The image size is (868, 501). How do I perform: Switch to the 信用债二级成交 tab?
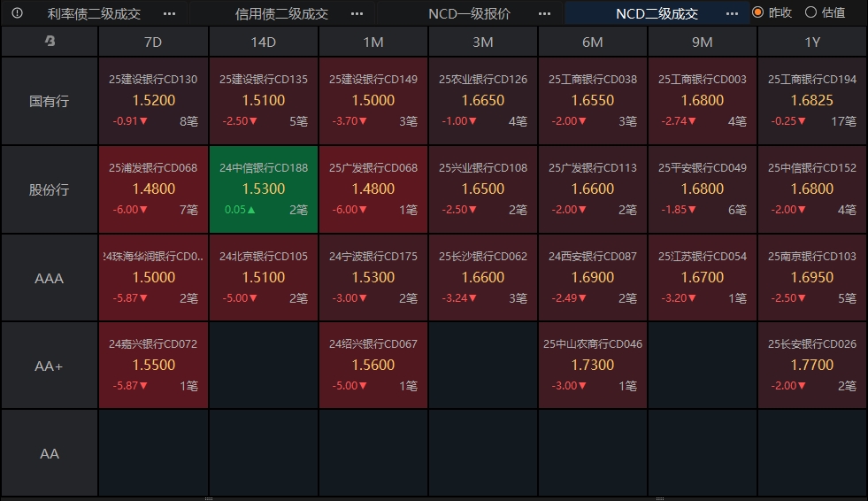[281, 13]
